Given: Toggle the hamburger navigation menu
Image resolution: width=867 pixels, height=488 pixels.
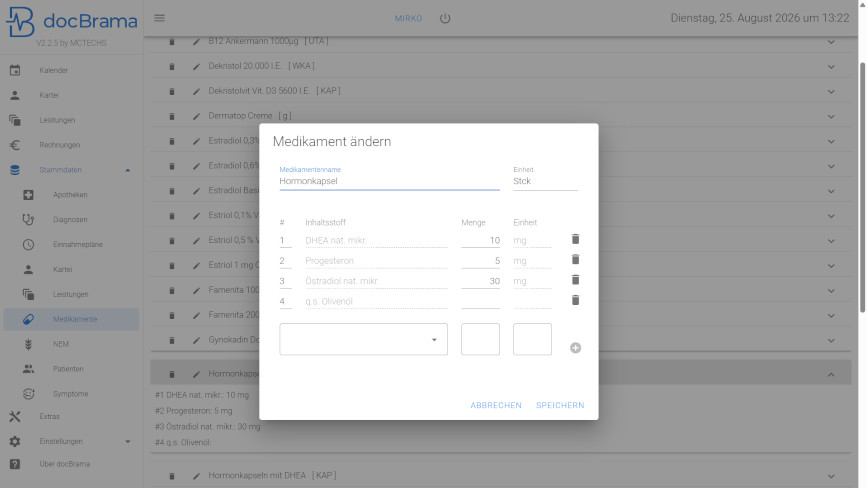Looking at the screenshot, I should [159, 18].
